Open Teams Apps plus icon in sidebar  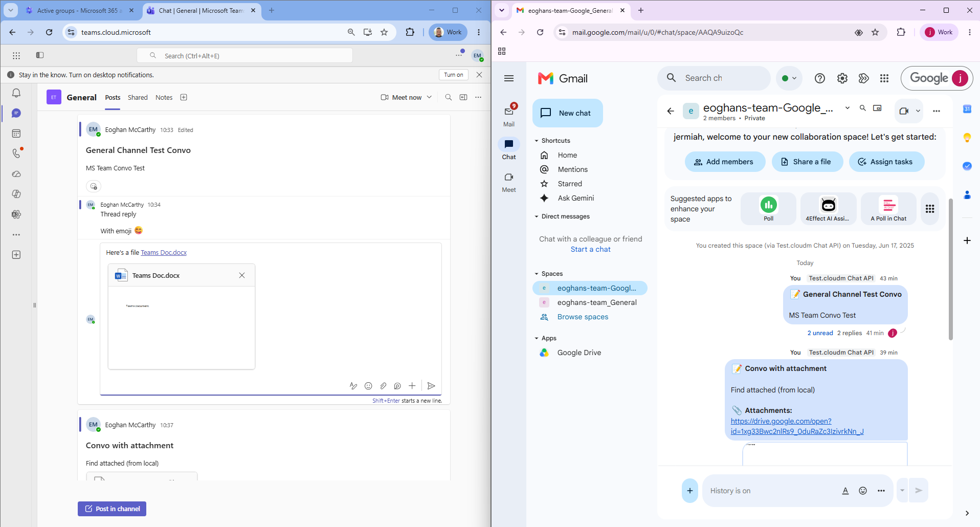pyautogui.click(x=16, y=255)
